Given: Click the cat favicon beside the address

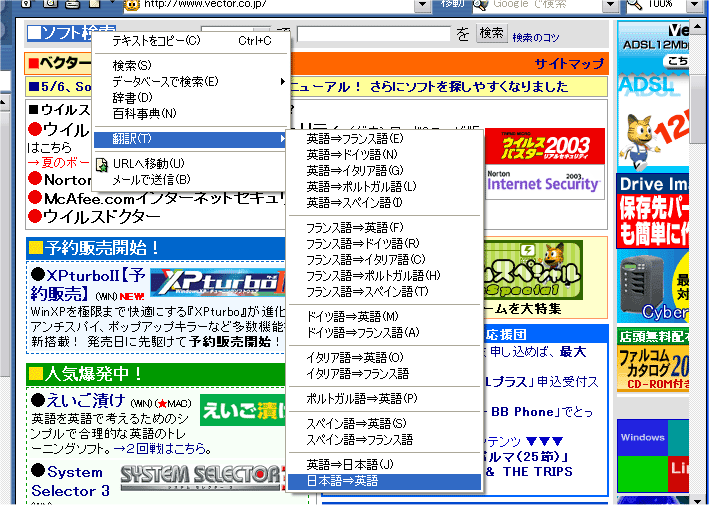Looking at the screenshot, I should coord(132,4).
